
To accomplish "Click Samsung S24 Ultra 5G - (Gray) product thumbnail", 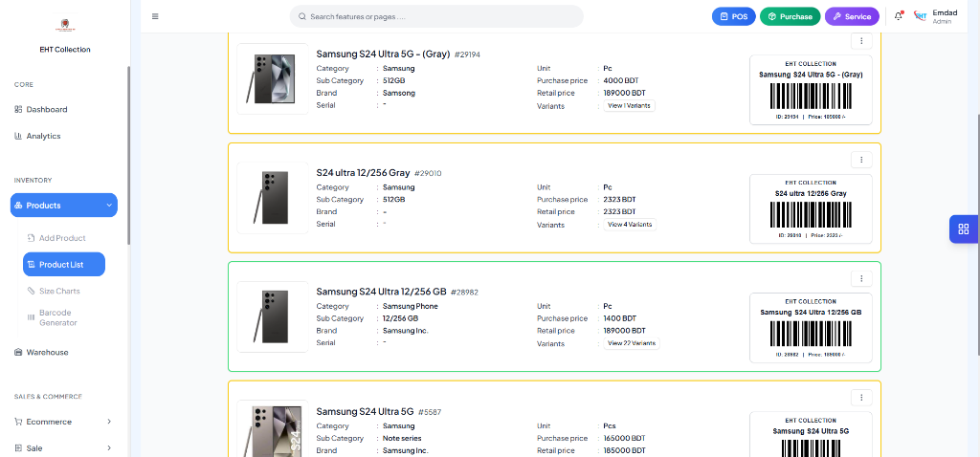I will 273,78.
